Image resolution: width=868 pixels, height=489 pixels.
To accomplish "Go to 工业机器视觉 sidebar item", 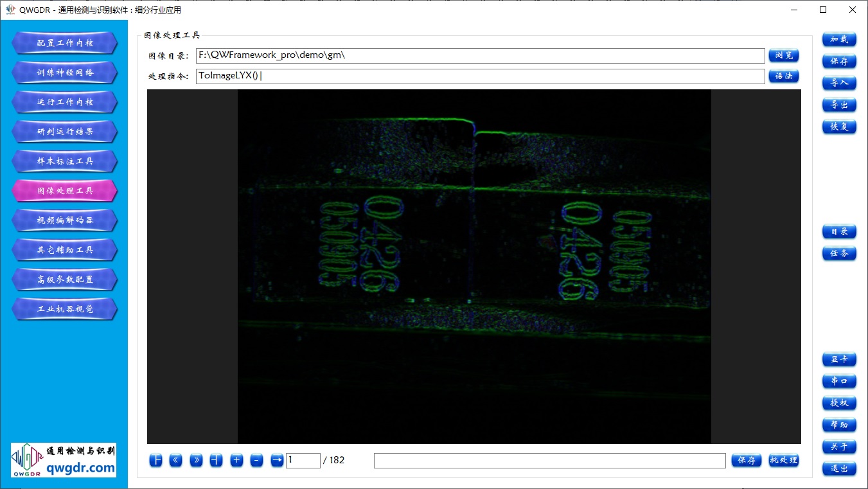I will coord(64,309).
